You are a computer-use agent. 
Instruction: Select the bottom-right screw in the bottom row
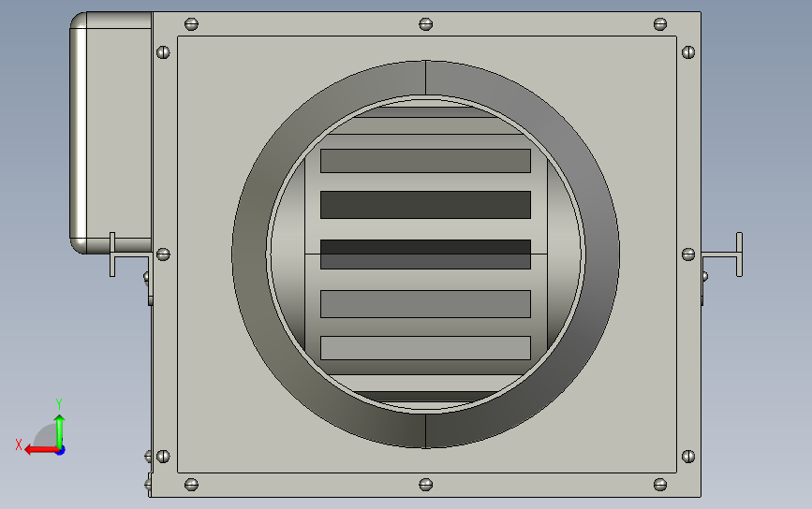[x=660, y=485]
